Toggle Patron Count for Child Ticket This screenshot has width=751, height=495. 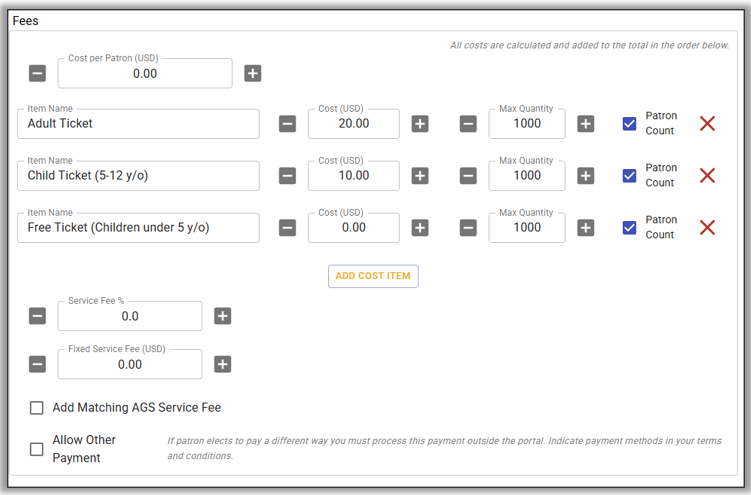pos(629,175)
